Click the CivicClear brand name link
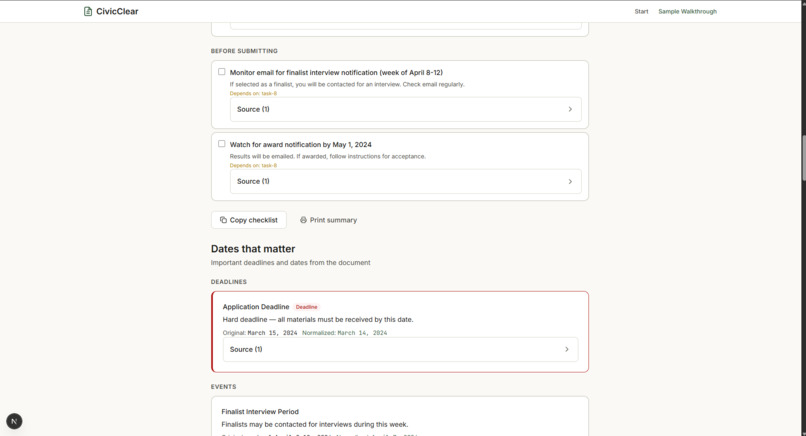This screenshot has height=436, width=806. (117, 11)
